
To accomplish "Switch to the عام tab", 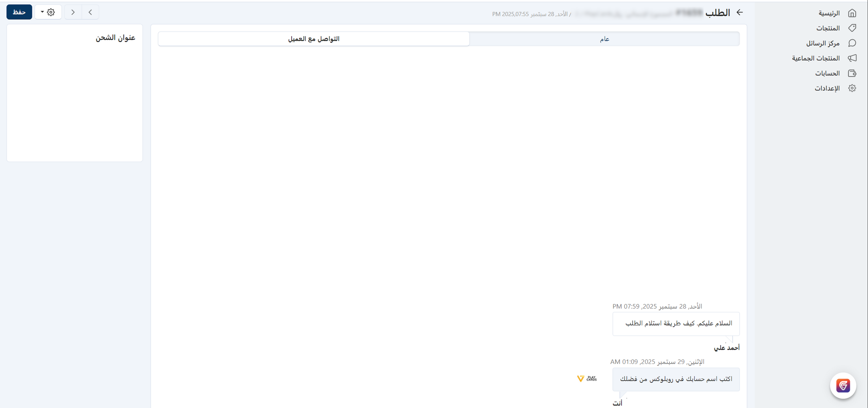I will coord(604,39).
